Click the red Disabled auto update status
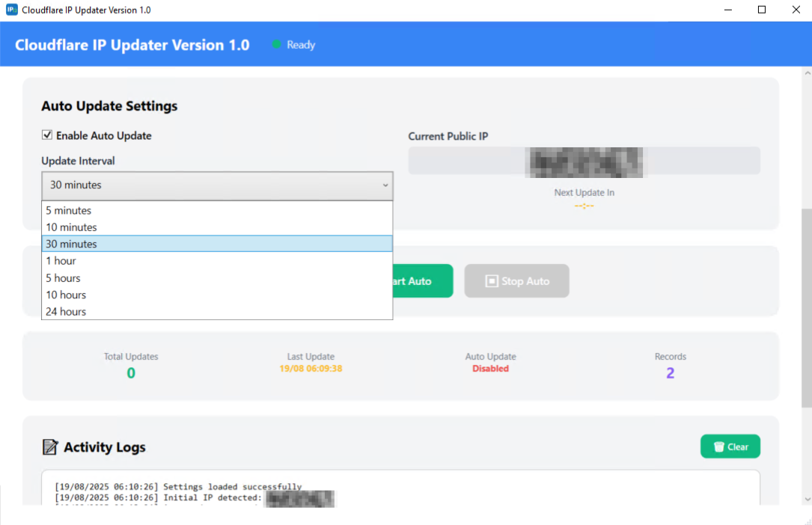Viewport: 812px width, 525px height. tap(490, 369)
